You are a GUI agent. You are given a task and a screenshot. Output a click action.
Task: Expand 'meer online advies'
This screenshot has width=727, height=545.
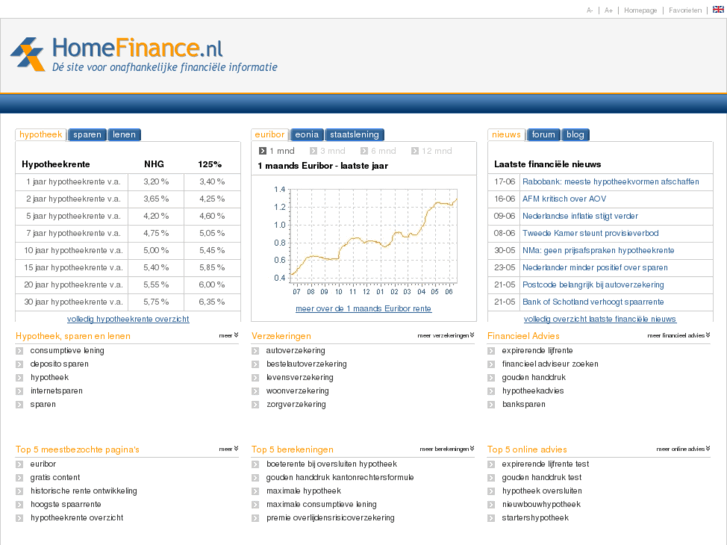683,449
